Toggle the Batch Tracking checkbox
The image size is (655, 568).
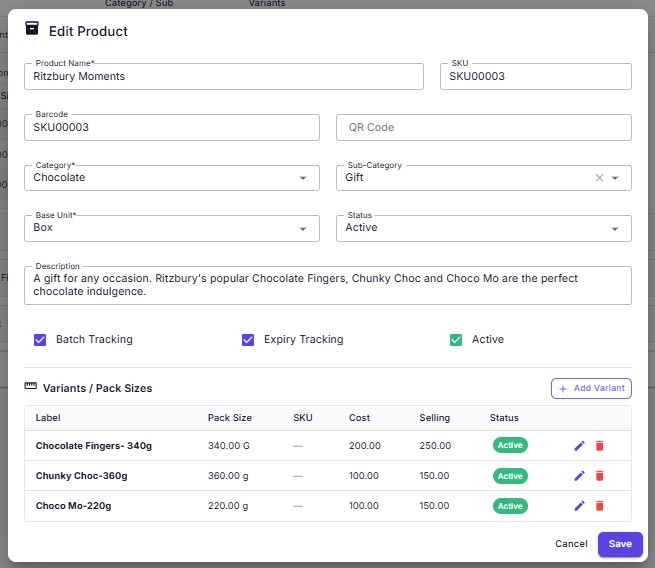click(40, 340)
